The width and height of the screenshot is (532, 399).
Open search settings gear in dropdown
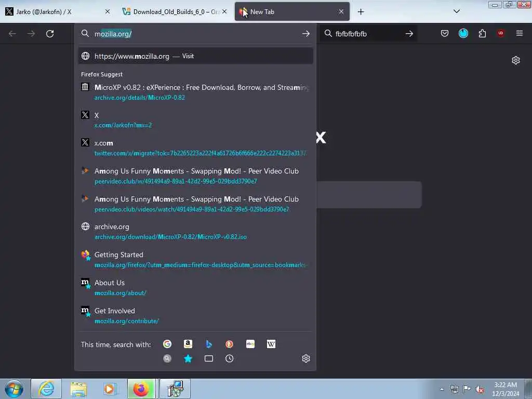click(305, 358)
